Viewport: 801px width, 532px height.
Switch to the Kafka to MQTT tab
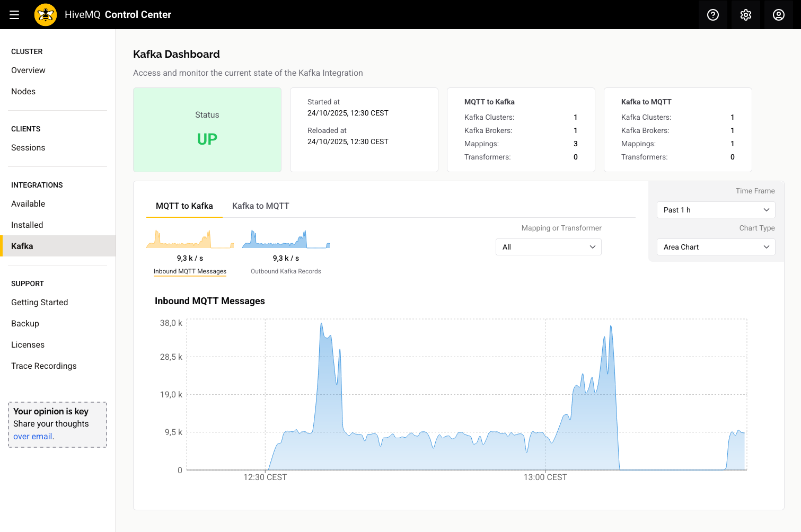point(260,206)
